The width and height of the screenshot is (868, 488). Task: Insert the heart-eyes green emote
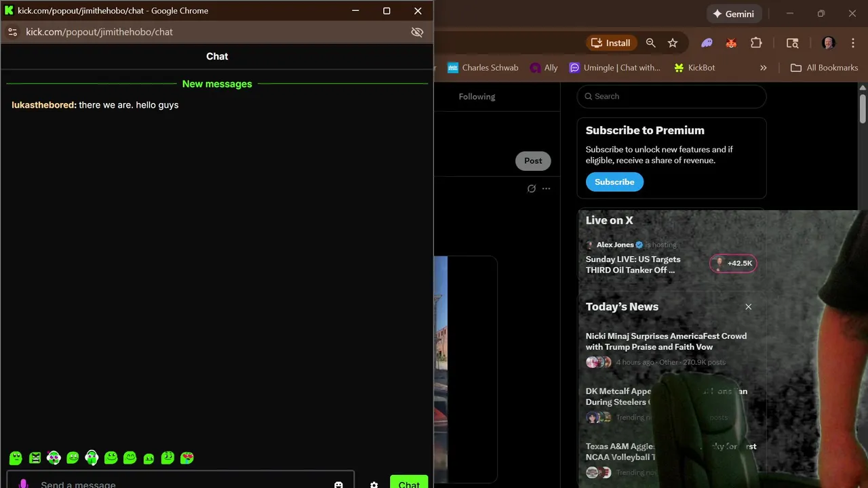(x=186, y=458)
